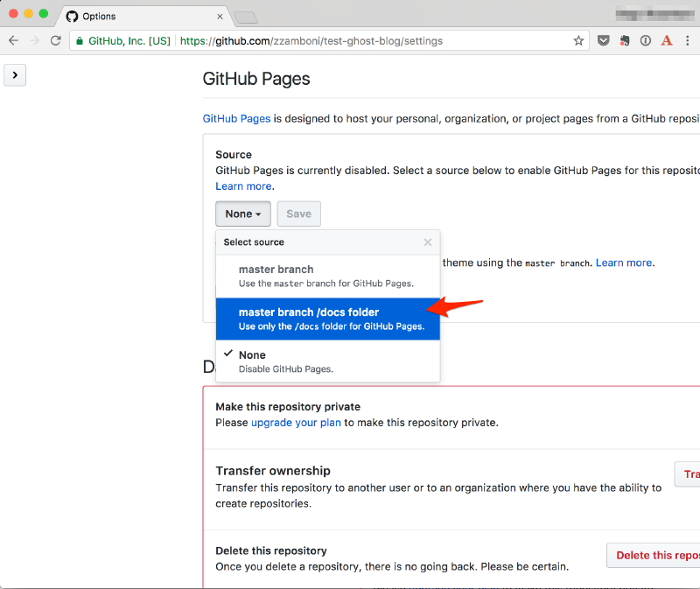Viewport: 700px width, 589px height.
Task: Click Learn more under Source description
Action: click(243, 186)
